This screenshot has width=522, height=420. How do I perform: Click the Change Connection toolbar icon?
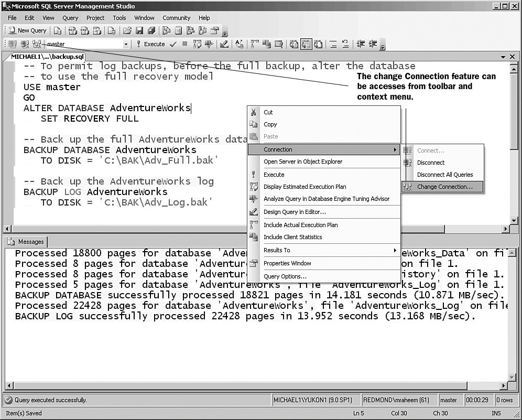(x=37, y=44)
